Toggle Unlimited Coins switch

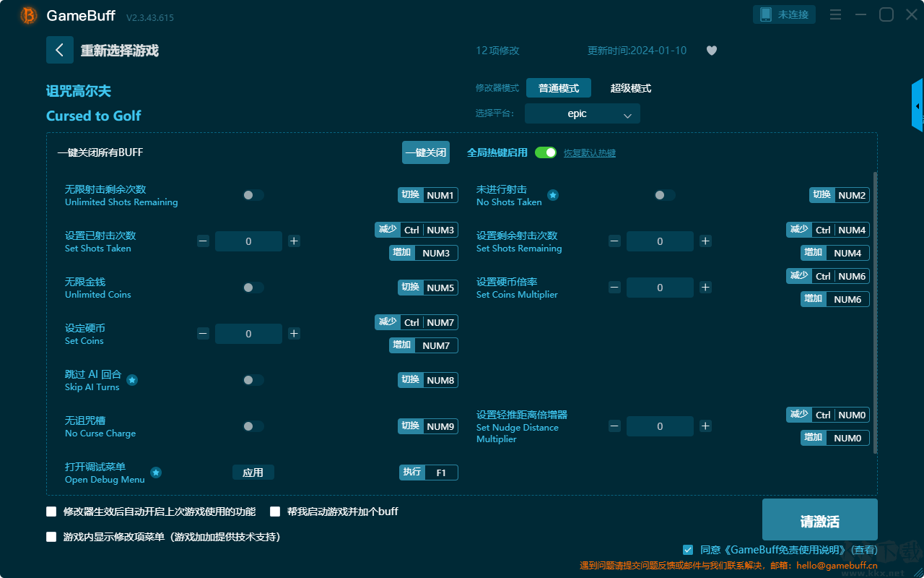point(253,288)
